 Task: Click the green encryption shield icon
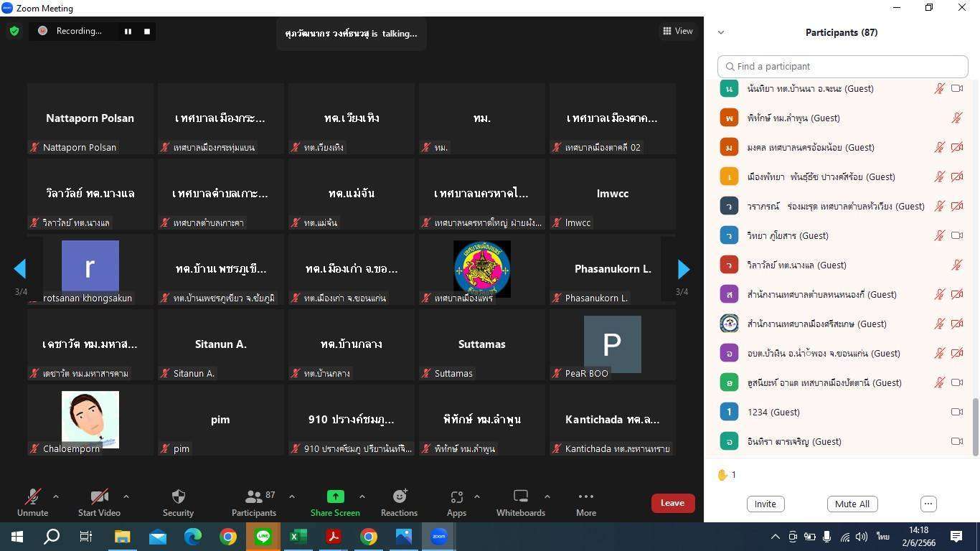tap(14, 32)
